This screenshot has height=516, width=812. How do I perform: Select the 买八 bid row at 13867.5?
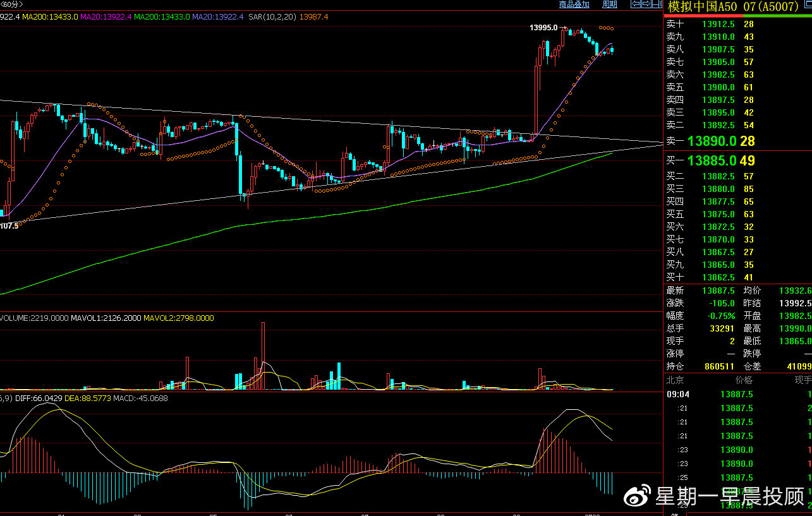[x=737, y=252]
